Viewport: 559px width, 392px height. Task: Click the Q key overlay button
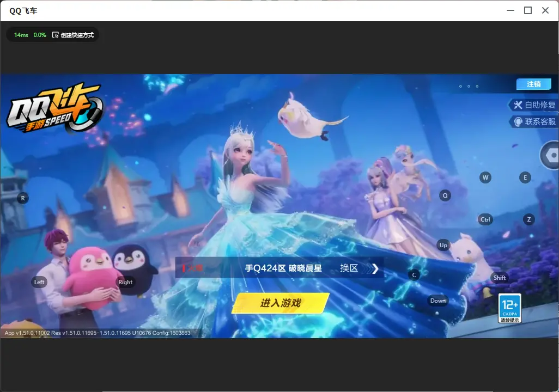pyautogui.click(x=445, y=195)
